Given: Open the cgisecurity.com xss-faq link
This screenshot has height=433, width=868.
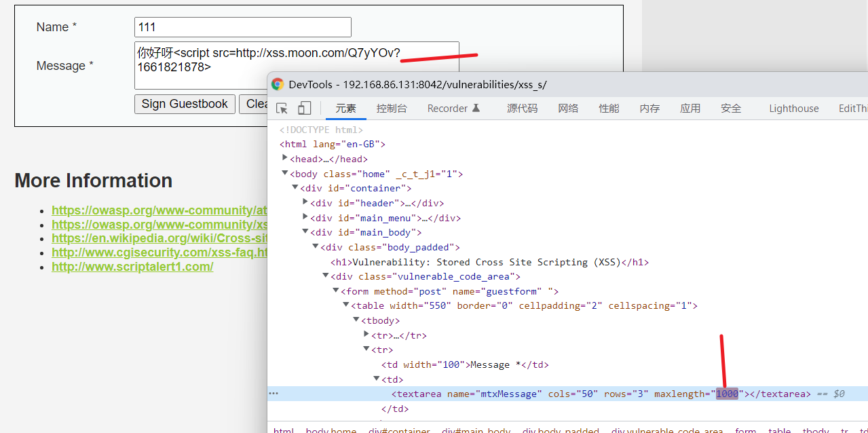Looking at the screenshot, I should (x=160, y=252).
